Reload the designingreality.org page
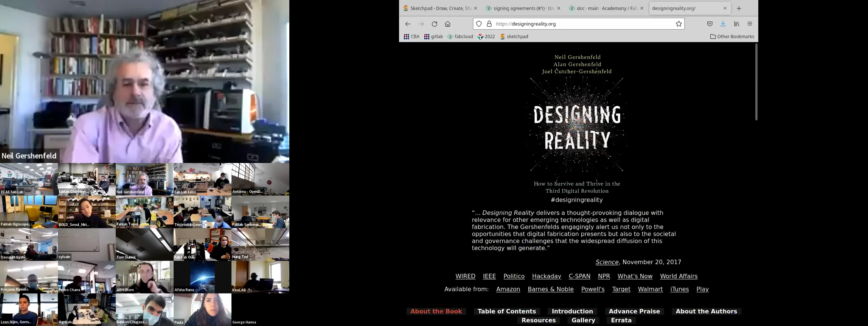868x326 pixels. pos(434,24)
